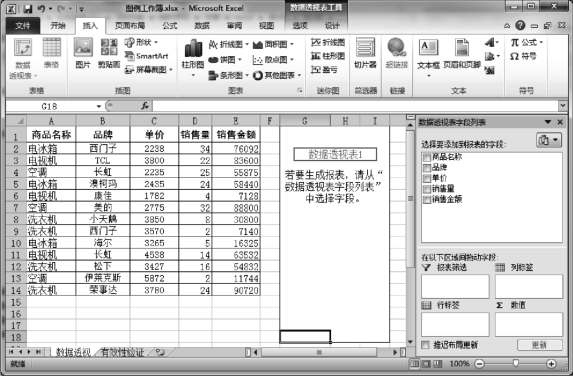Image resolution: width=573 pixels, height=376 pixels.
Task: Open Excel help question mark icon
Action: coord(520,25)
